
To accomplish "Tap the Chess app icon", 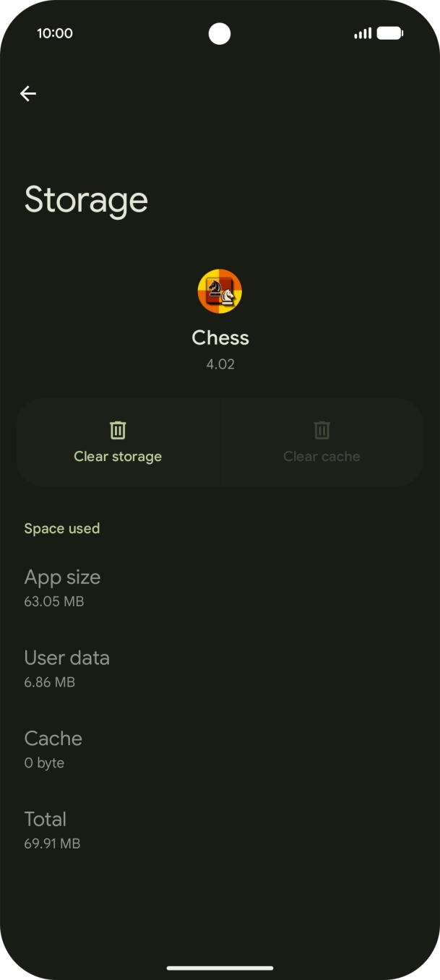I will (x=220, y=291).
